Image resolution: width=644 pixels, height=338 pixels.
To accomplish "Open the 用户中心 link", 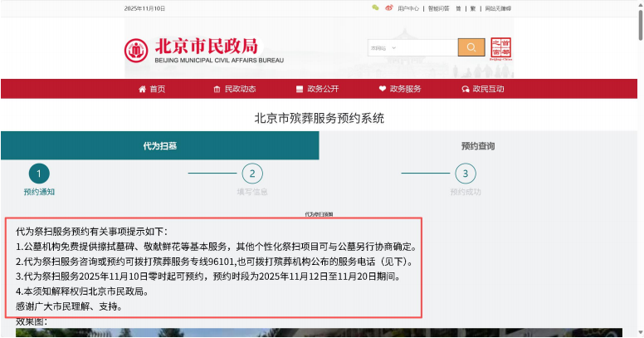I will tap(408, 8).
